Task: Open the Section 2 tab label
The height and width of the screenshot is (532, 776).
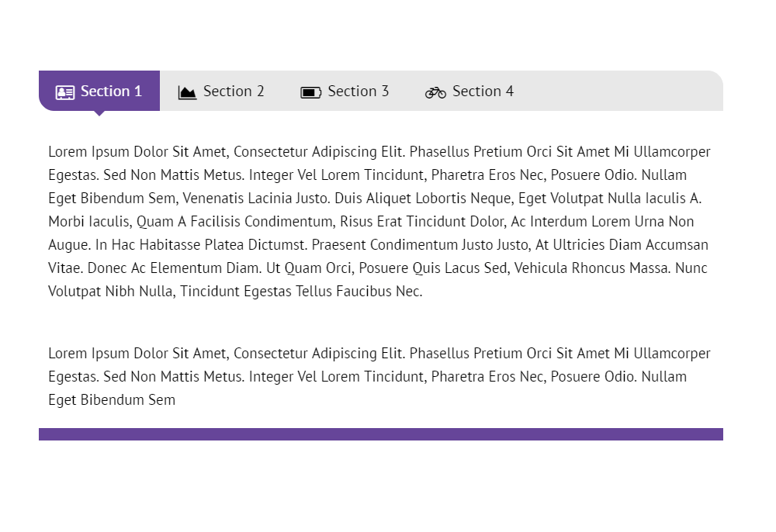Action: (x=234, y=92)
